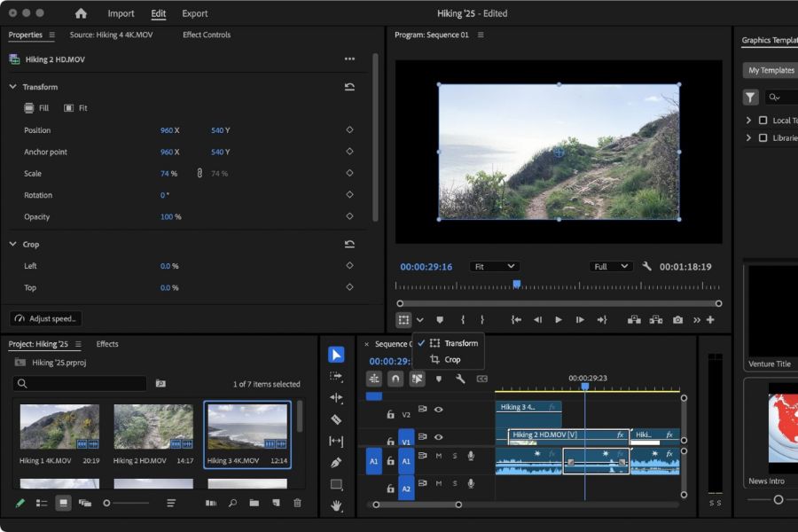Expand the Local Templates tree item
Screen dimensions: 798x532
click(748, 121)
